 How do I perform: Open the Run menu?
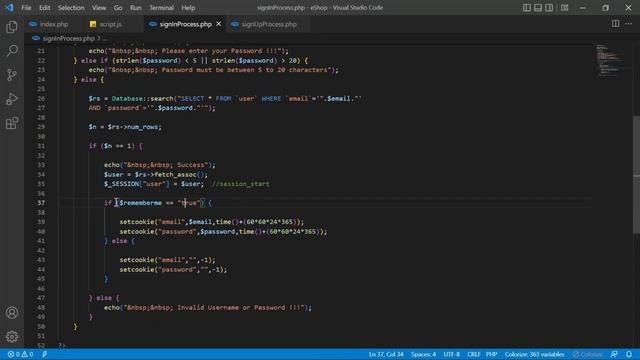click(136, 8)
